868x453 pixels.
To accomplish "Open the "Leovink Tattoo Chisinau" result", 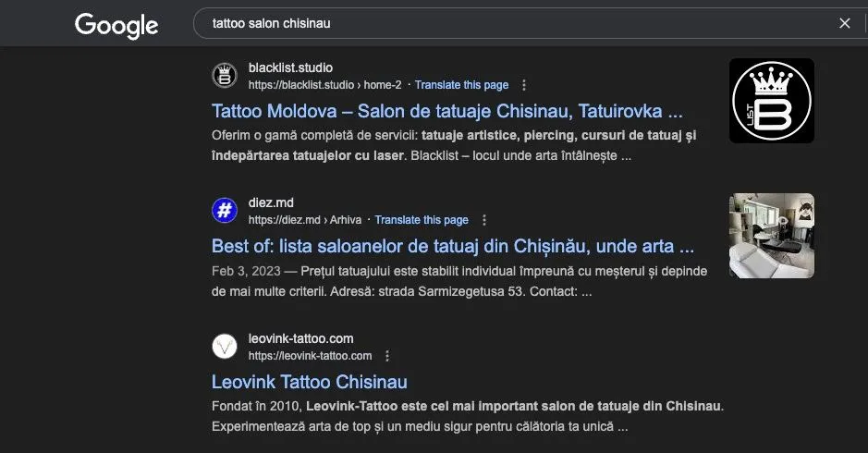I will [309, 382].
